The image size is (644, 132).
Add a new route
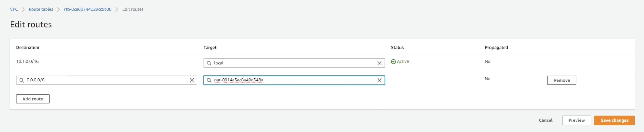pos(33,99)
